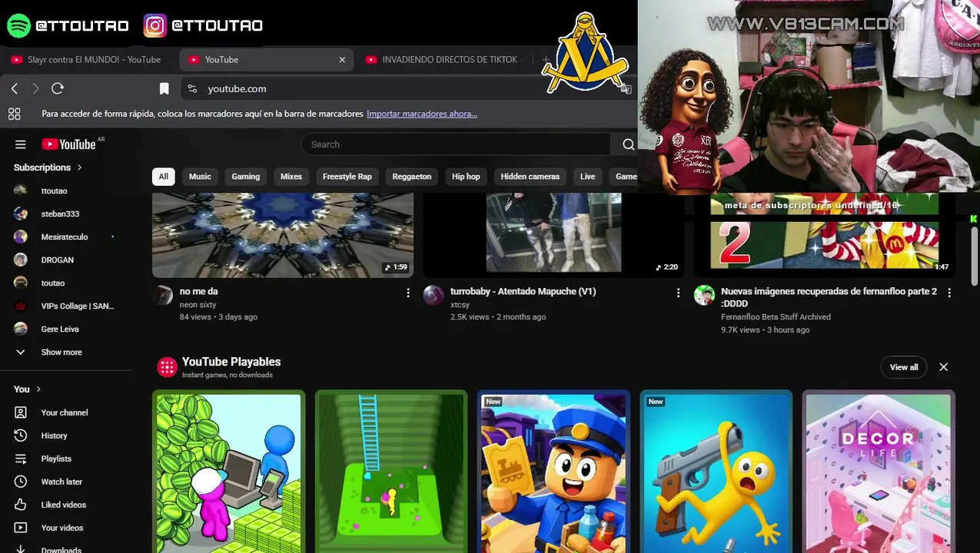This screenshot has height=553, width=980.
Task: Click Fernanfloo Beta Stuff channel avatar
Action: (x=704, y=295)
